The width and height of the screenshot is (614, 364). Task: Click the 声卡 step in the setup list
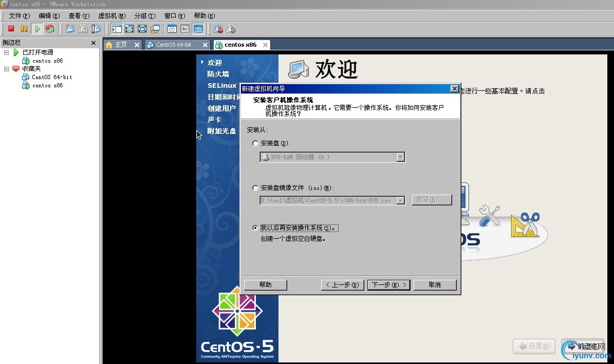pyautogui.click(x=214, y=120)
